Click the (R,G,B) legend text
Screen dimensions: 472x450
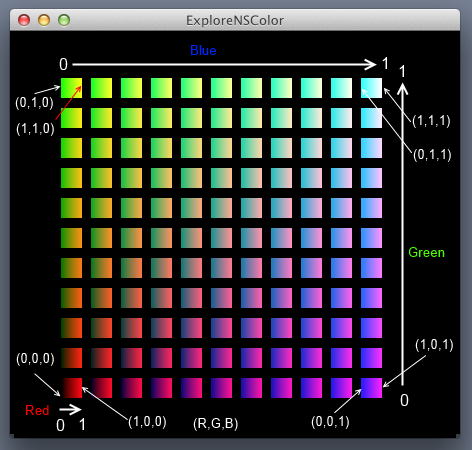pos(216,423)
